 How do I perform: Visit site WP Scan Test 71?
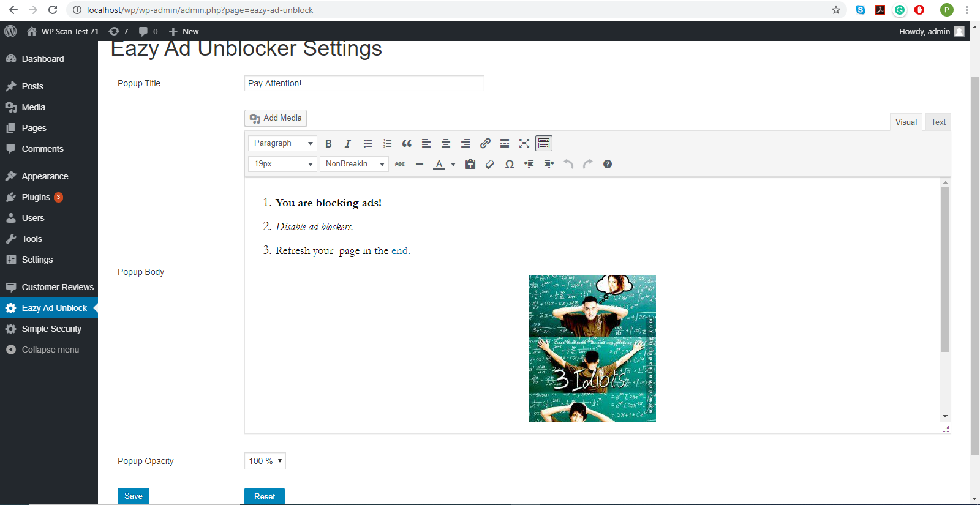62,31
